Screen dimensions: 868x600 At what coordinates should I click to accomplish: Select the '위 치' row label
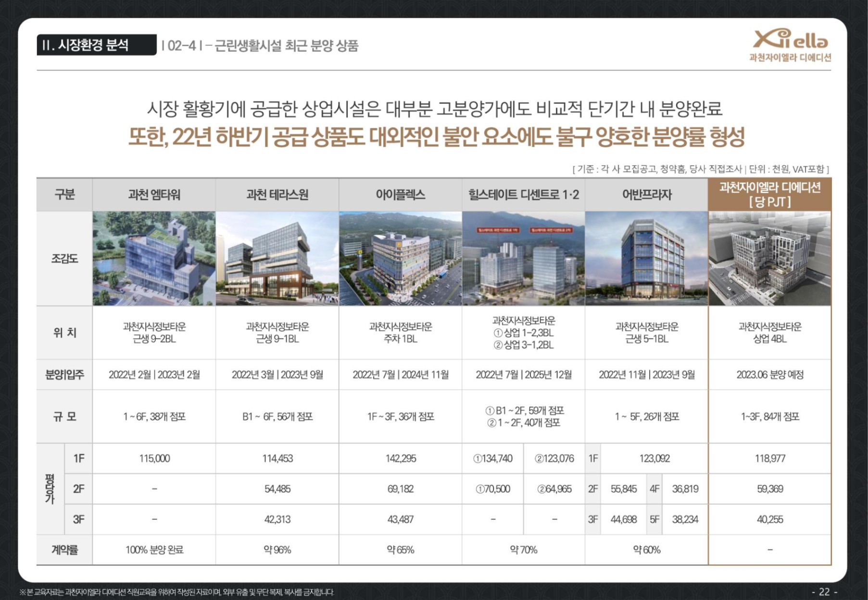point(64,333)
